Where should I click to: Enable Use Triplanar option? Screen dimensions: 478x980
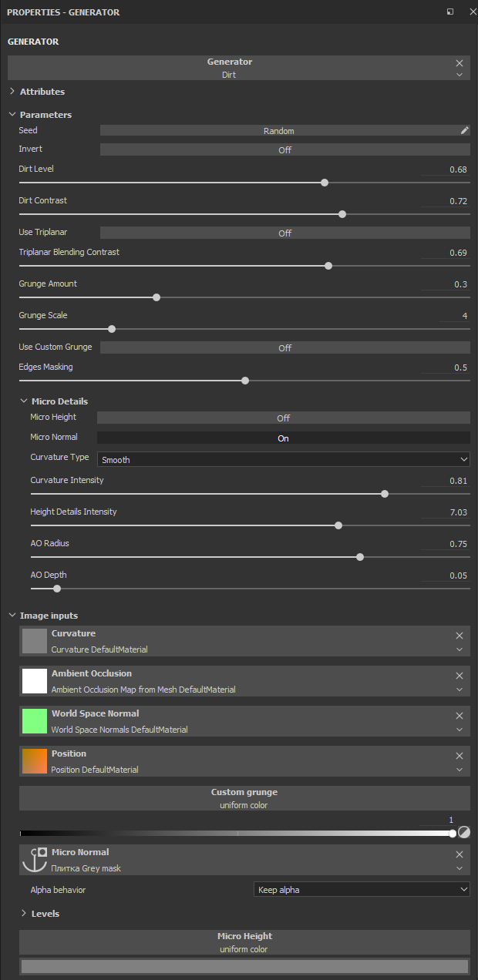pos(284,233)
